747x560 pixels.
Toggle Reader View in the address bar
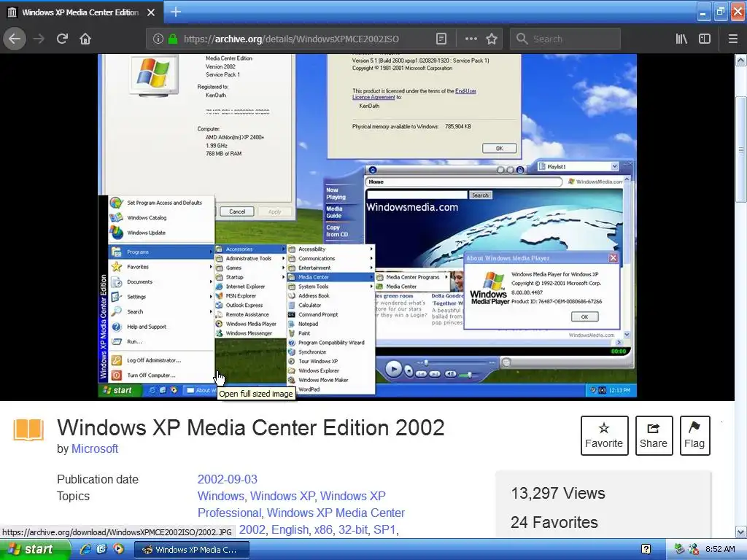click(441, 39)
